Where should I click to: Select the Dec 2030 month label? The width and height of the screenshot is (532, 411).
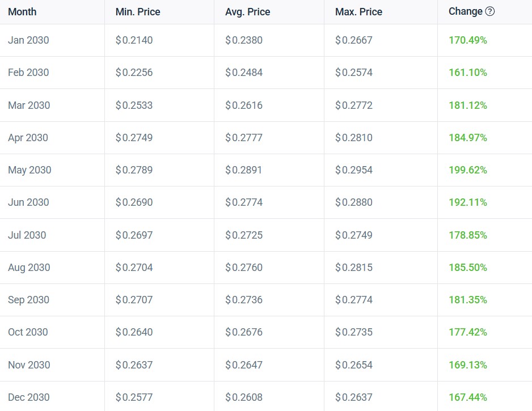point(29,397)
